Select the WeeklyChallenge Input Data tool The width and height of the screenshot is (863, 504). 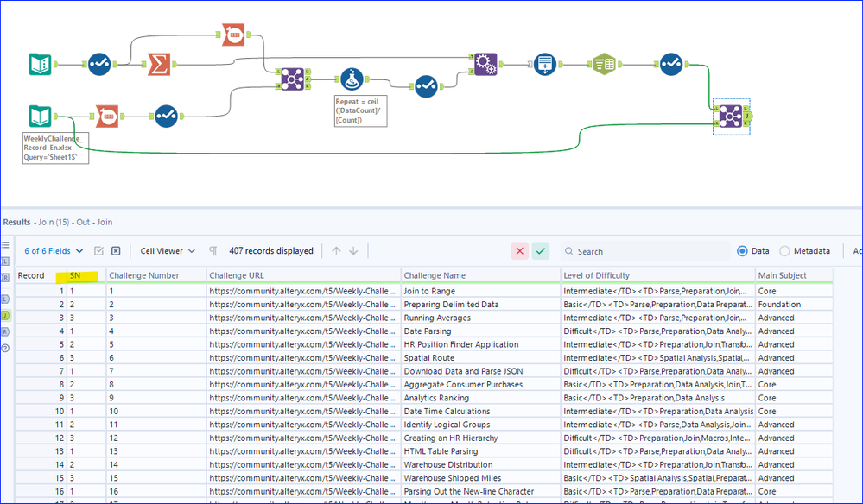click(41, 117)
